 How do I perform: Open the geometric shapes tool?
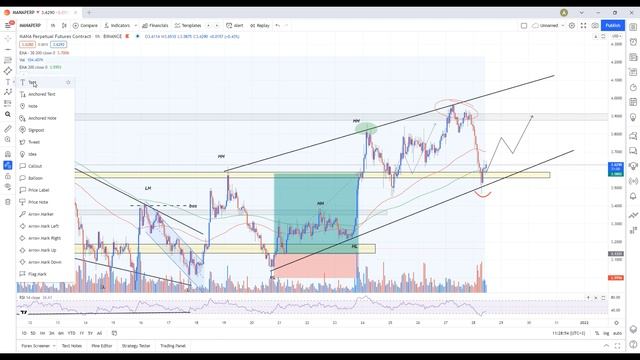pos(8,71)
